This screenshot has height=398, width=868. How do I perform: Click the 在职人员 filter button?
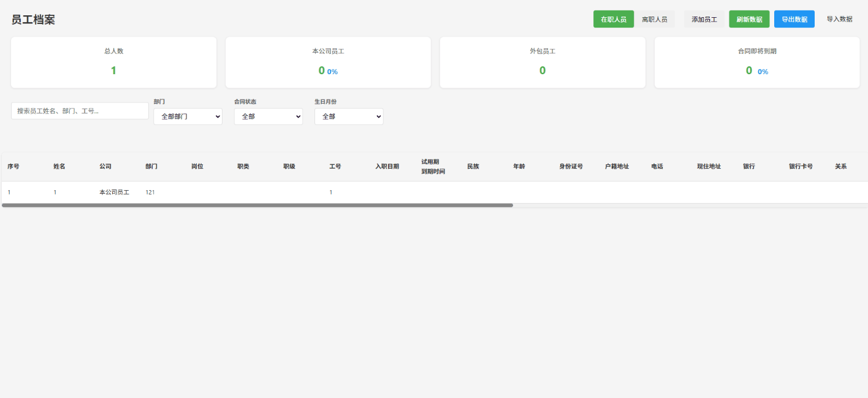pos(613,18)
